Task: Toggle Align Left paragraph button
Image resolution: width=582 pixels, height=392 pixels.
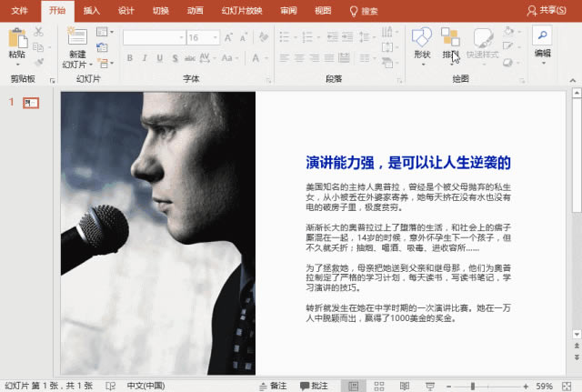Action: (285, 58)
